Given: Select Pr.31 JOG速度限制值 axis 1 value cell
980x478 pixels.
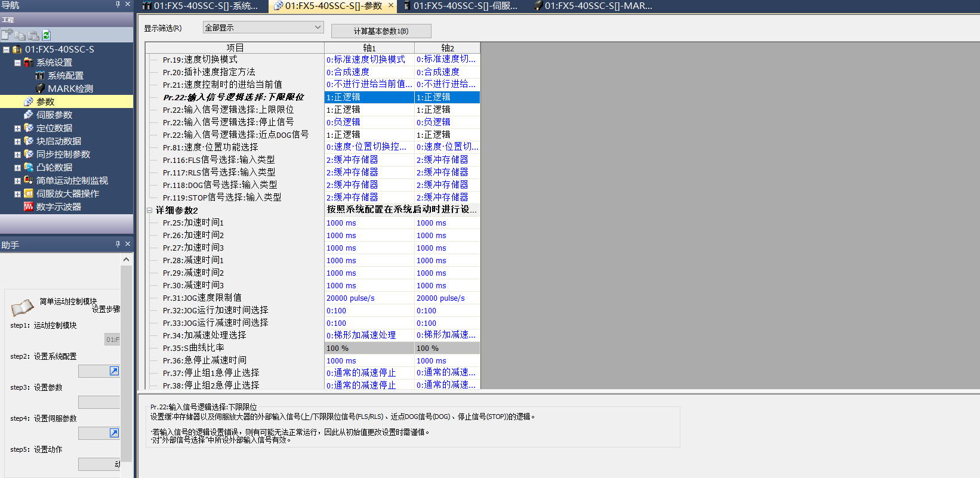Looking at the screenshot, I should pos(369,298).
